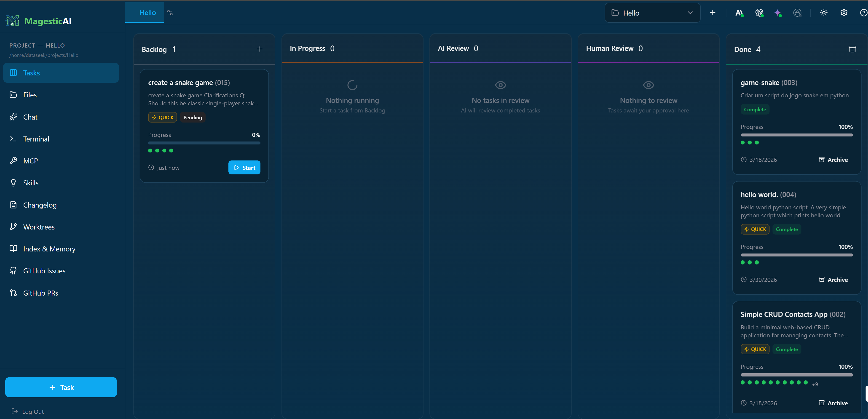This screenshot has width=868, height=419.
Task: Open GitHub Issues
Action: (x=61, y=271)
